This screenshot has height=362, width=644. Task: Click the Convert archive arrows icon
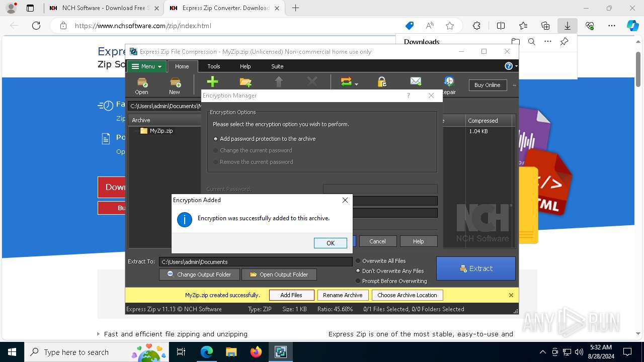coord(346,82)
